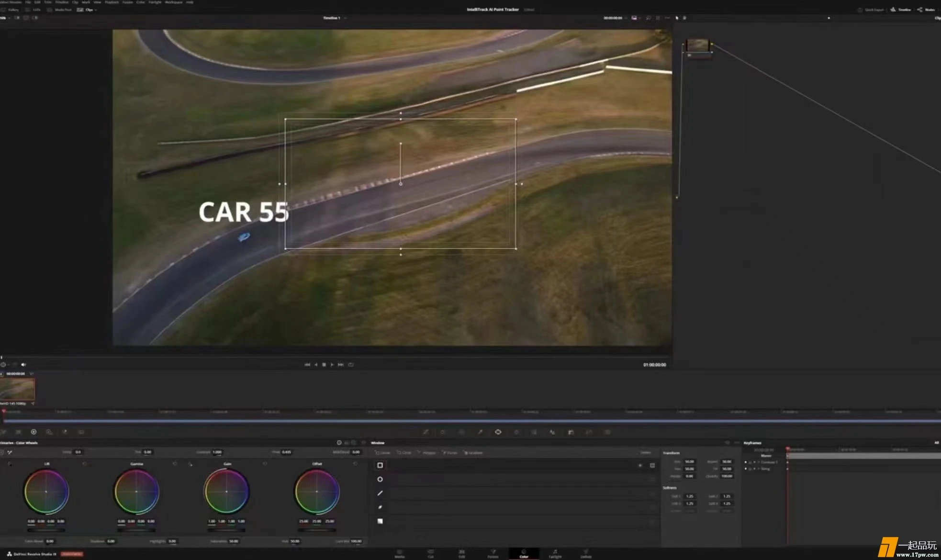
Task: Select the Curve window icon
Action: click(x=380, y=507)
